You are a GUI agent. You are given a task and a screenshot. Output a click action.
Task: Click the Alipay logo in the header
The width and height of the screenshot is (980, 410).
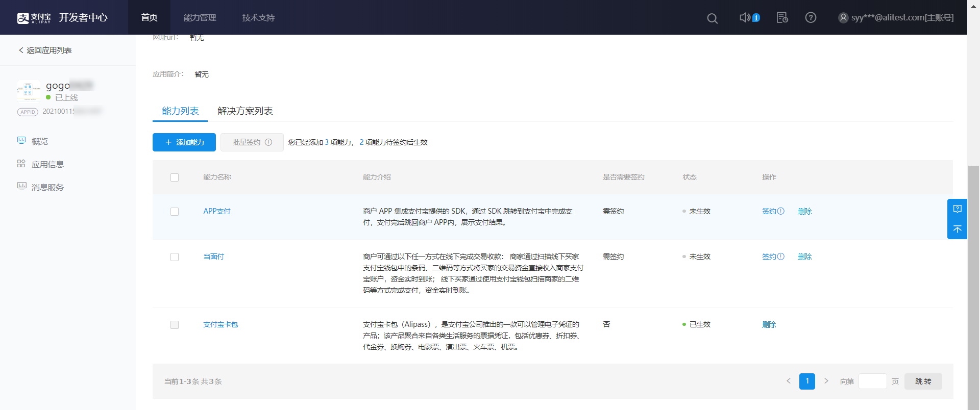tap(34, 18)
